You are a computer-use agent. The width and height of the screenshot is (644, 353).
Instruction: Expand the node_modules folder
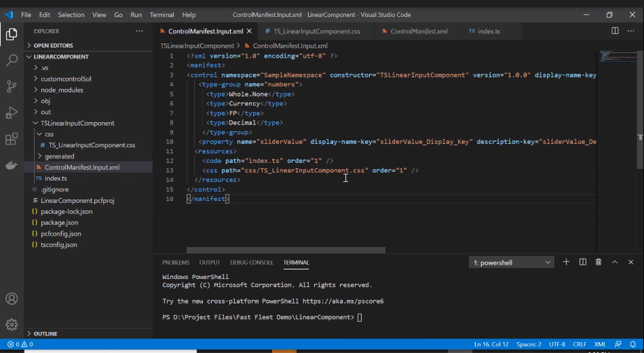(62, 90)
